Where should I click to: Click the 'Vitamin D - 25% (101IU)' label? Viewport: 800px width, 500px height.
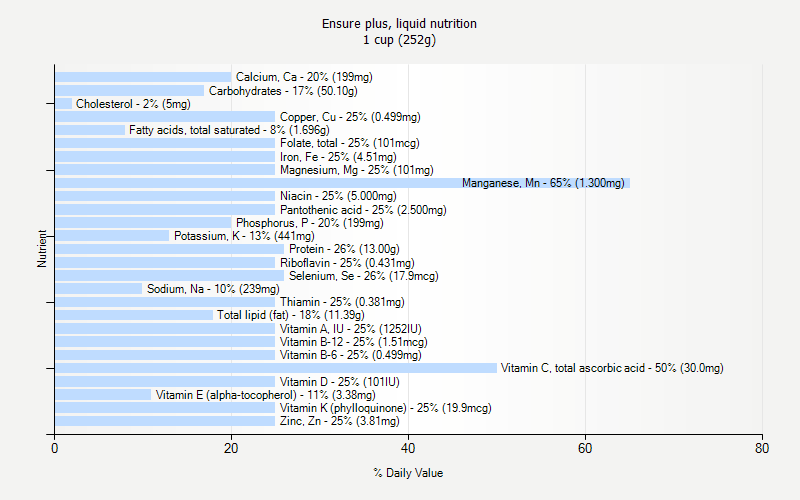[339, 382]
